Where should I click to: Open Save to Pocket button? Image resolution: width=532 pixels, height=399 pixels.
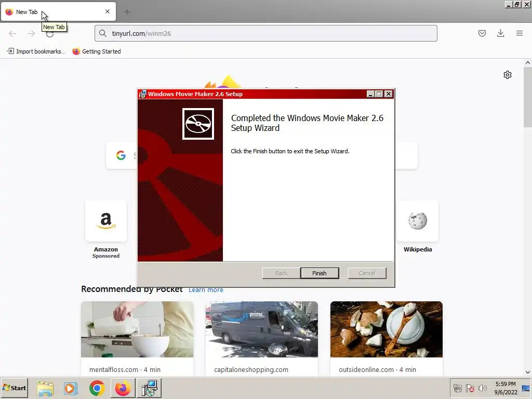pyautogui.click(x=482, y=33)
